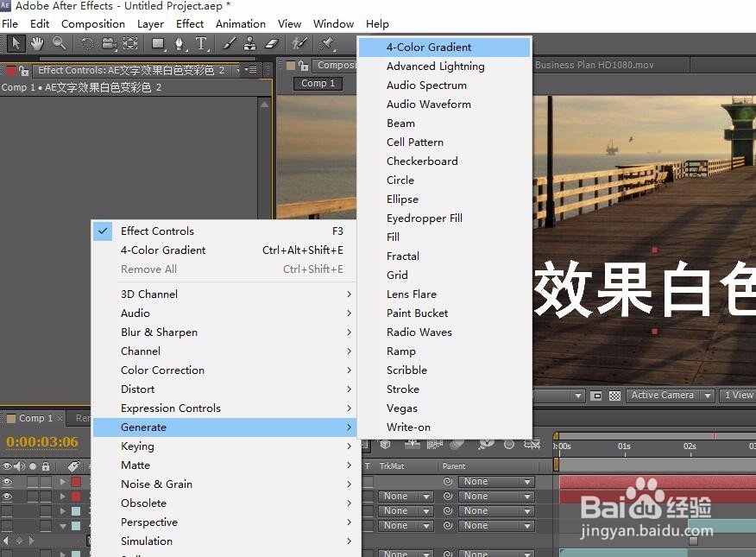Click the current time 0:00:03:06 field
The image size is (756, 557).
(x=42, y=442)
